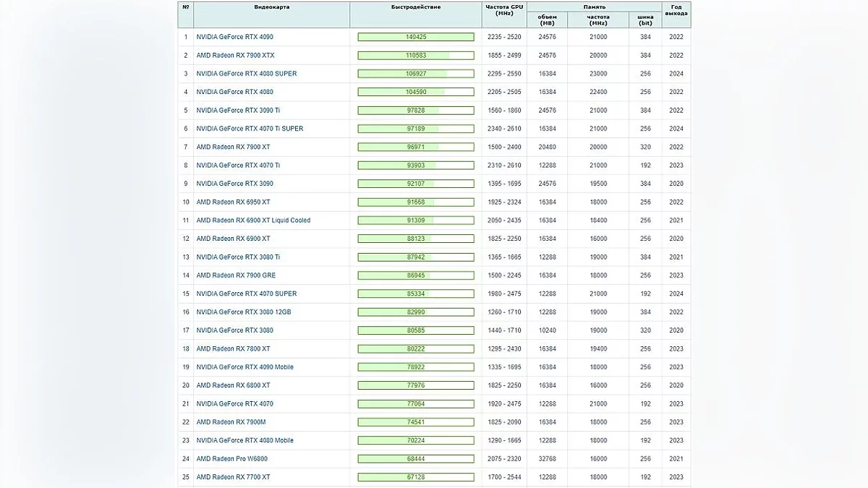Open the NVIDIA GeForce RTX 3090 Ti link
The image size is (868, 488).
(238, 111)
